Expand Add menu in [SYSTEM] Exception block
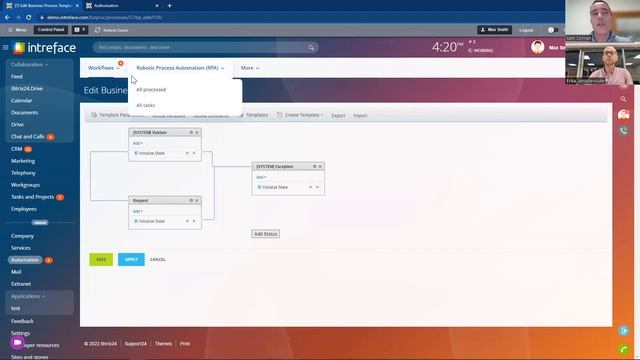 pos(261,177)
